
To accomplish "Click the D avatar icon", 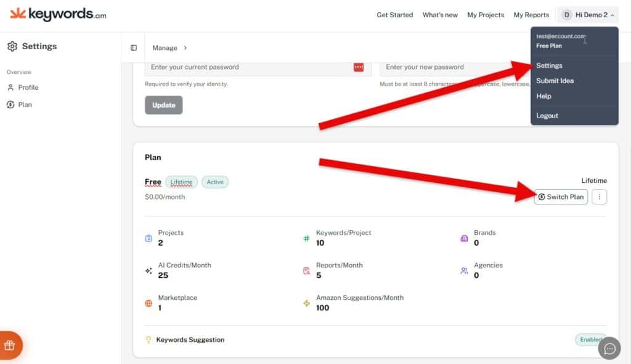I will coord(566,15).
